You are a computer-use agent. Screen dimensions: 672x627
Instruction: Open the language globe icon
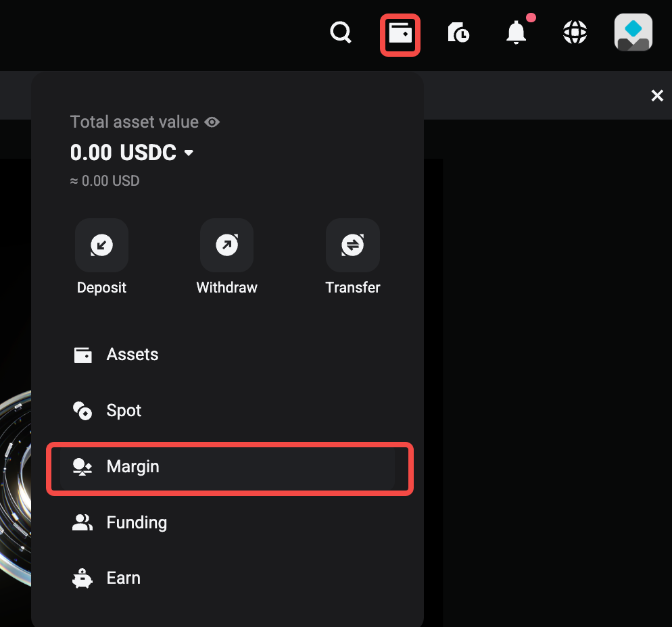[x=575, y=32]
